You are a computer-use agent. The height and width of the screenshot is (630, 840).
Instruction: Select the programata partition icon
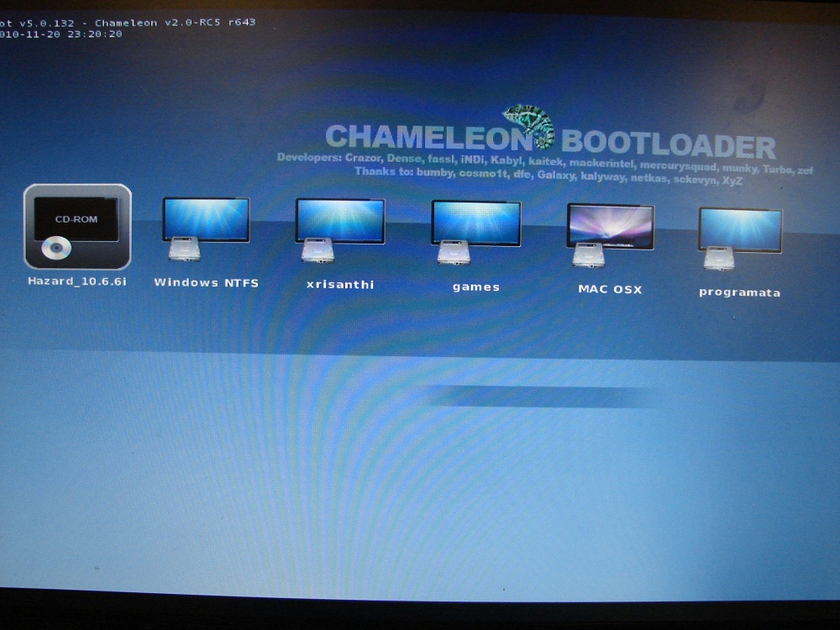[x=740, y=239]
